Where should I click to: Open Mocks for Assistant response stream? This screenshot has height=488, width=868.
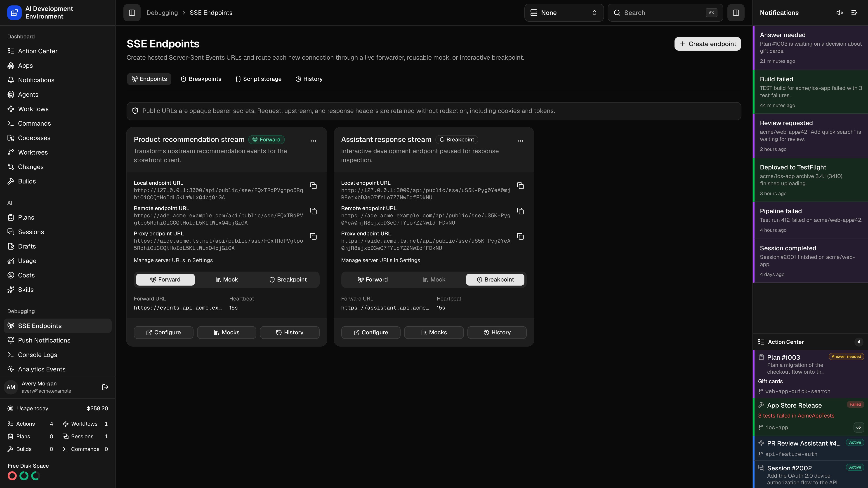pos(434,332)
